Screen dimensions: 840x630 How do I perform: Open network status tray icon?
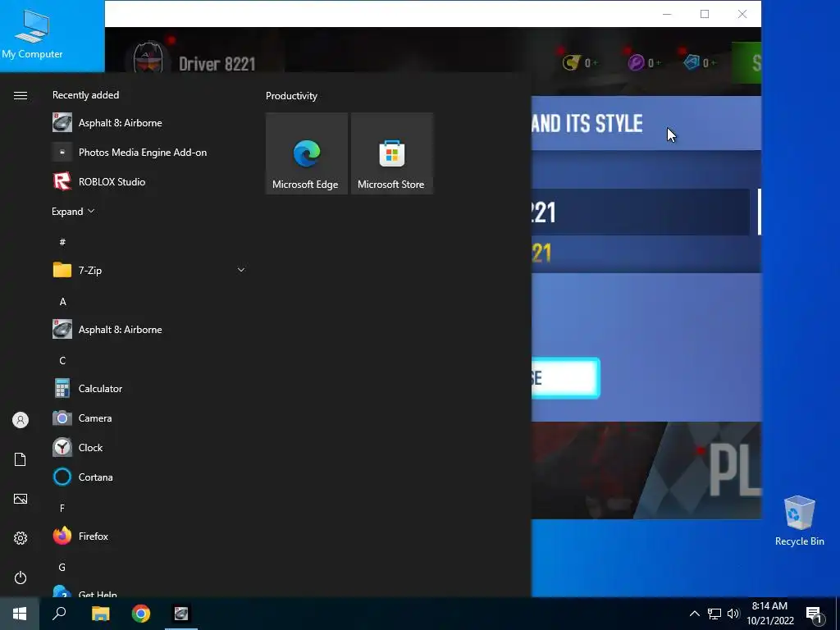pos(714,614)
